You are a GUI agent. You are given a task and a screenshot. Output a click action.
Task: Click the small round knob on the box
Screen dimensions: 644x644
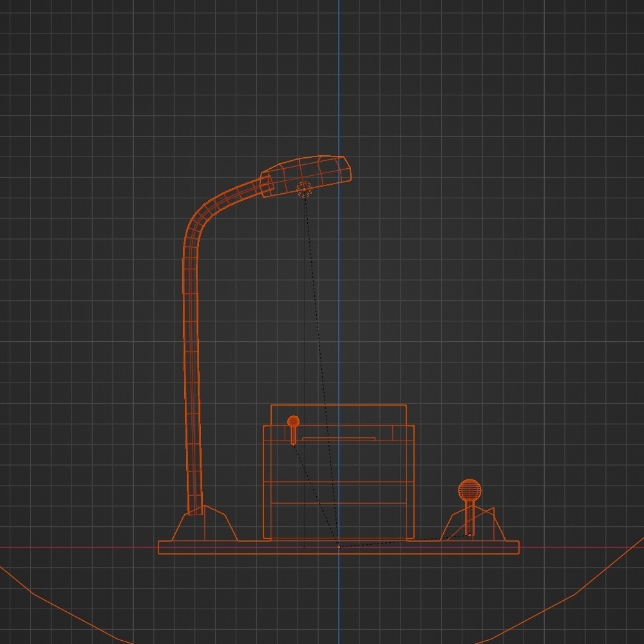coord(293,422)
